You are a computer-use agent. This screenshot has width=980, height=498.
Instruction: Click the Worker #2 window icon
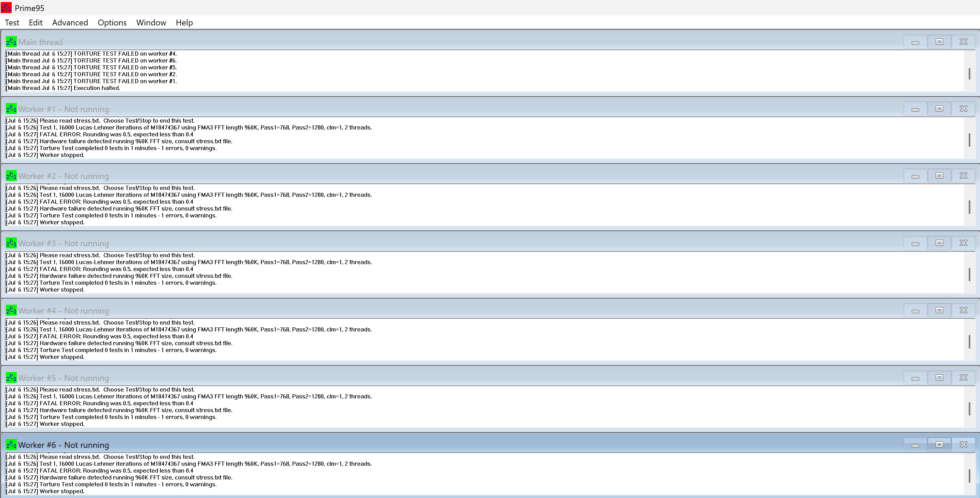[11, 176]
